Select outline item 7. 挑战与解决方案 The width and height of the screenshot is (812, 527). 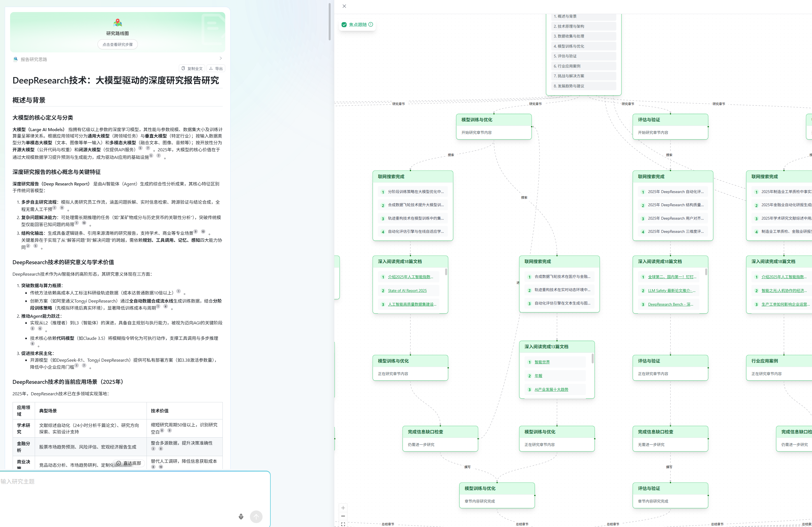coord(583,76)
